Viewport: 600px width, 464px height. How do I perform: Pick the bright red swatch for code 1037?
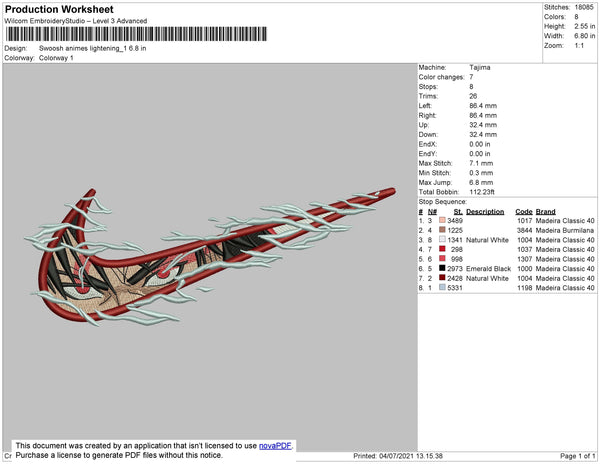442,249
